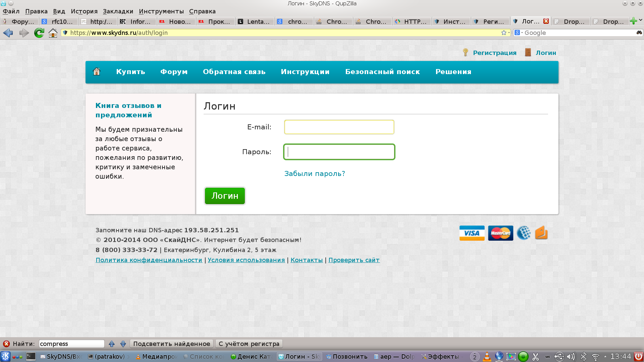
Task: Click the VLC cone tray icon
Action: coord(487,357)
